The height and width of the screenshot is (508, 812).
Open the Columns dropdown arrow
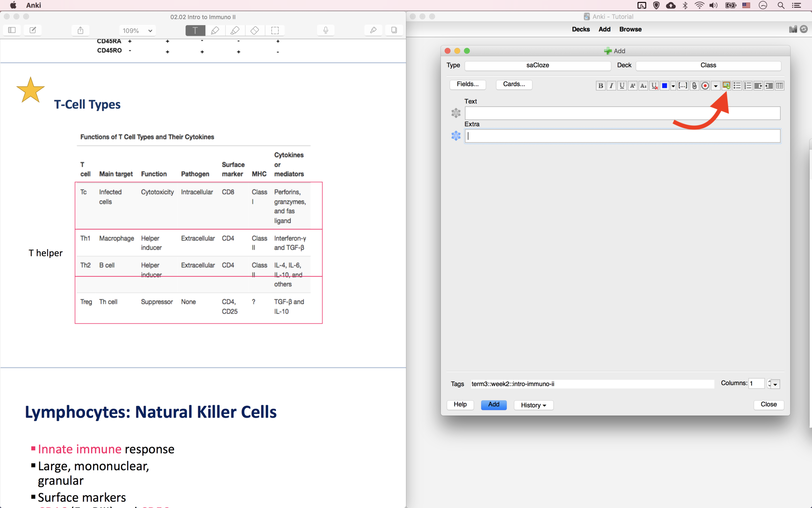coord(775,384)
